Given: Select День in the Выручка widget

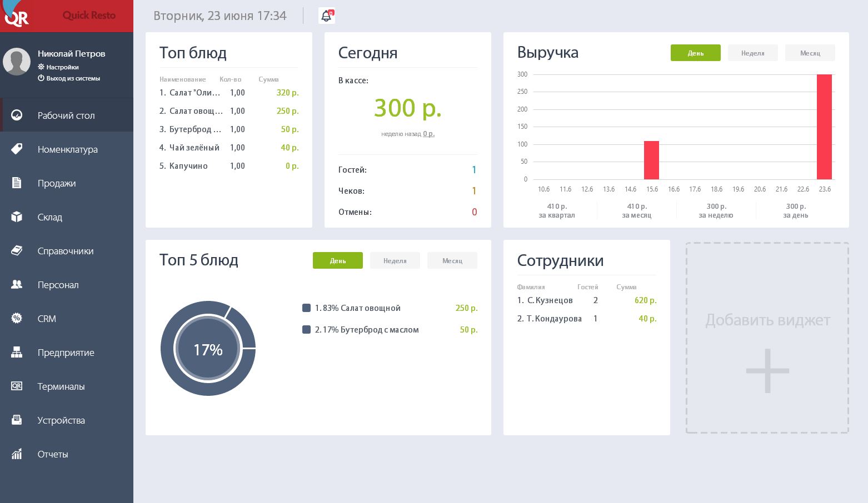Looking at the screenshot, I should 696,53.
